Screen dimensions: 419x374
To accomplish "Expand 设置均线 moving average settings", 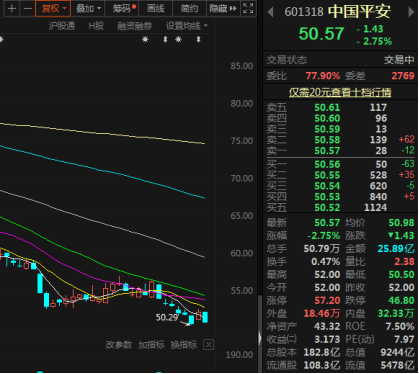I will point(186,26).
